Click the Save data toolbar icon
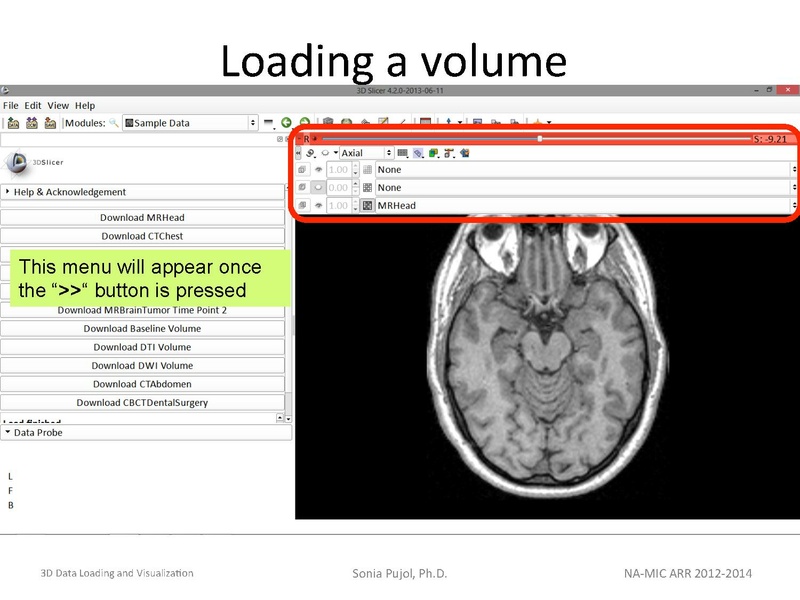Viewport: 800px width, 600px height. coord(50,123)
